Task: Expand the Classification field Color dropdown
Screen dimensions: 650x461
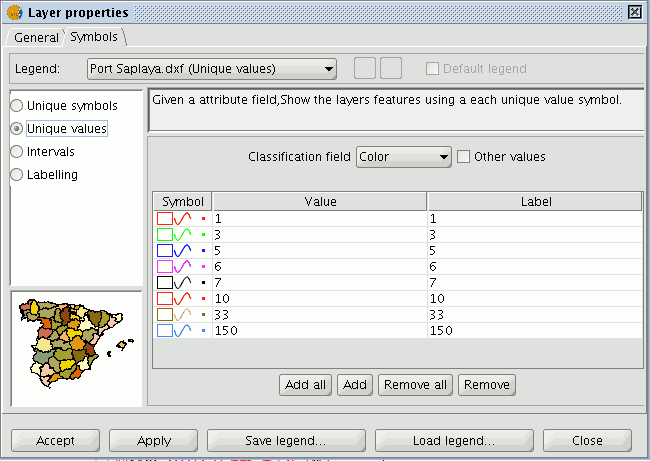Action: point(403,157)
